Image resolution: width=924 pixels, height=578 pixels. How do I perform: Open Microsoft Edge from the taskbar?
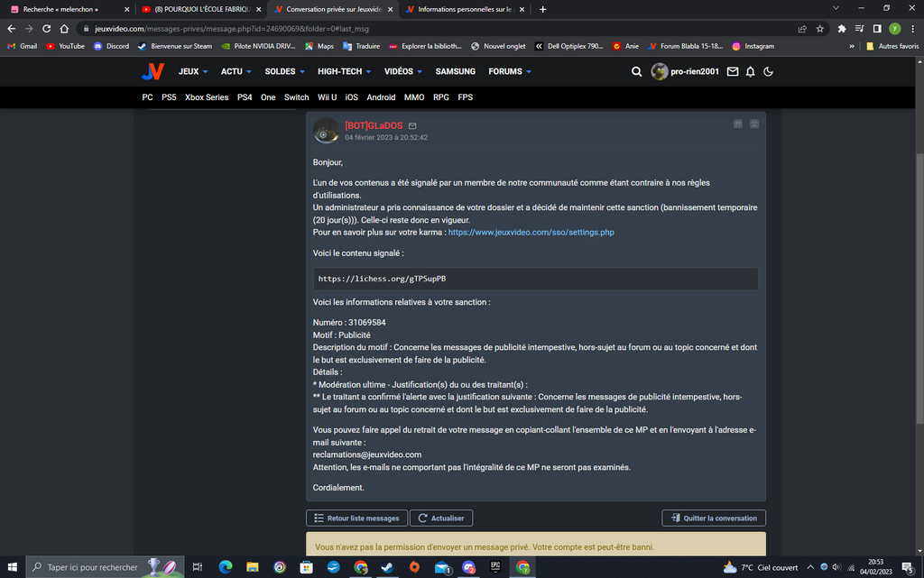226,567
